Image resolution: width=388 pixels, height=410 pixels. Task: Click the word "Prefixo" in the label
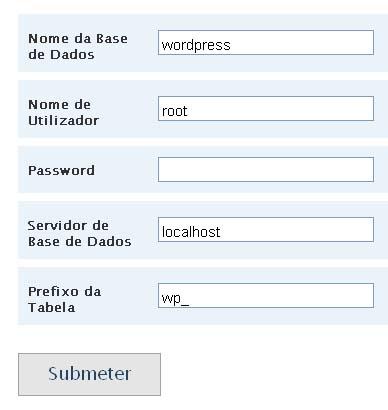(x=54, y=292)
